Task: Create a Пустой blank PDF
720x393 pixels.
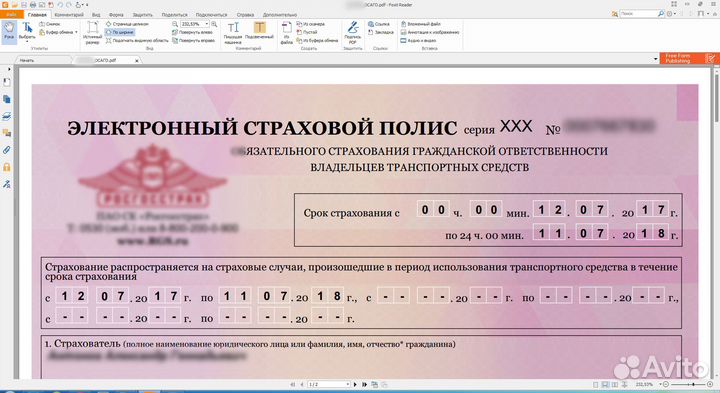Action: [x=307, y=32]
